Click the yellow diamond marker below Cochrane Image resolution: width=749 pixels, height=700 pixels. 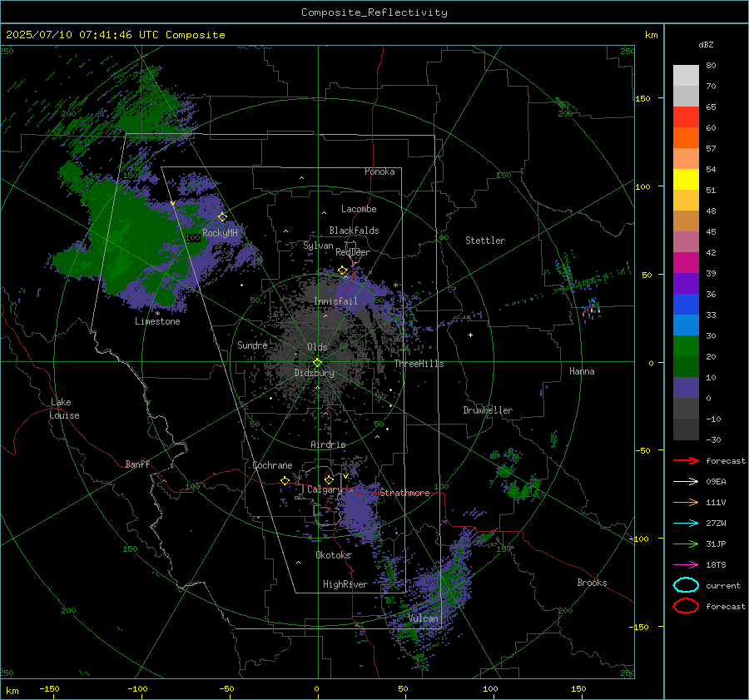coord(285,481)
